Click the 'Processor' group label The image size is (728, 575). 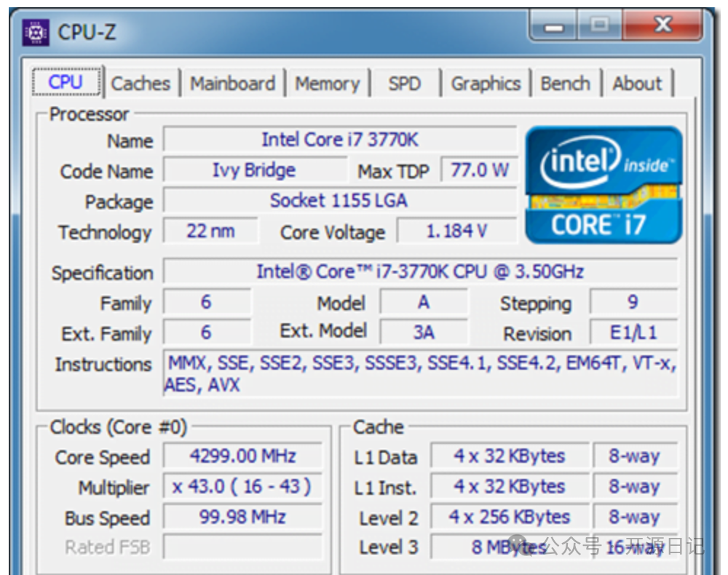click(89, 114)
